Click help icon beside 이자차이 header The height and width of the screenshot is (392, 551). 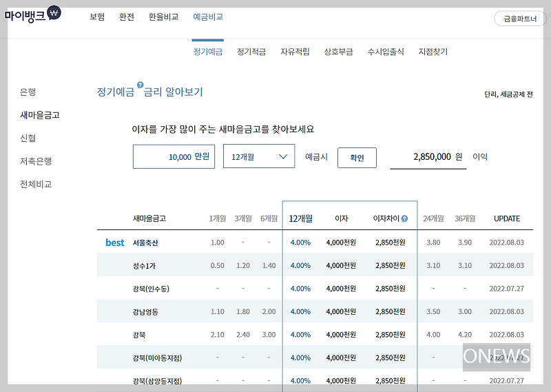pyautogui.click(x=404, y=218)
